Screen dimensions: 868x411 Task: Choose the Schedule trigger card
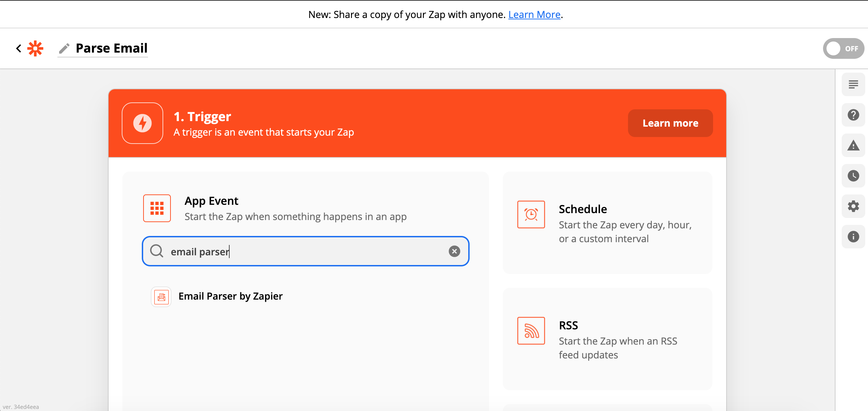607,223
